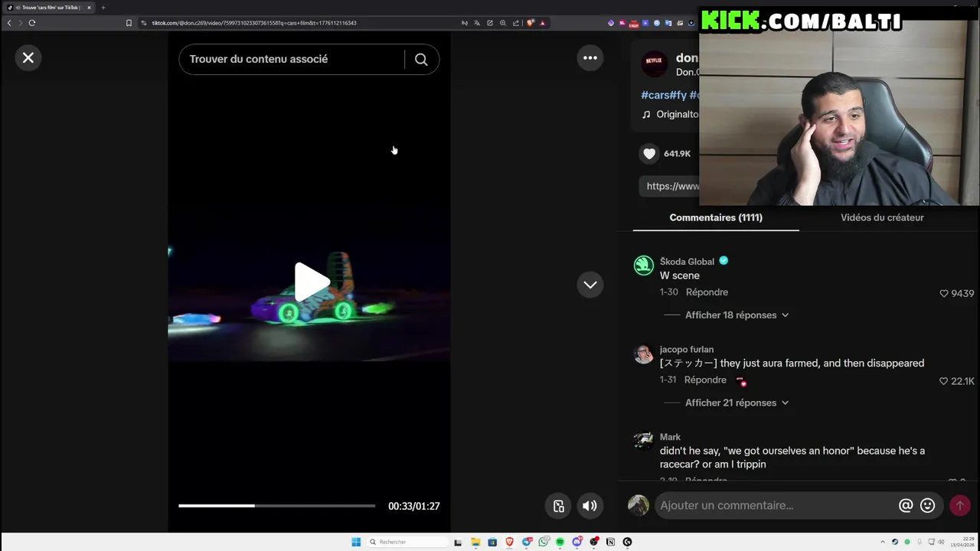Show hidden system tray icons
The image size is (980, 551).
pos(883,542)
